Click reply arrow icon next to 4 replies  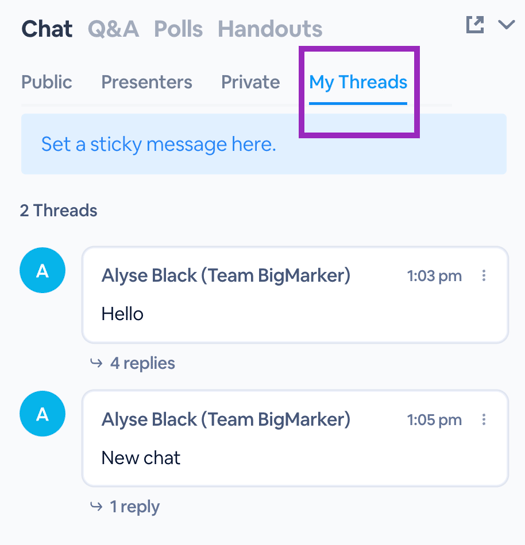(96, 363)
